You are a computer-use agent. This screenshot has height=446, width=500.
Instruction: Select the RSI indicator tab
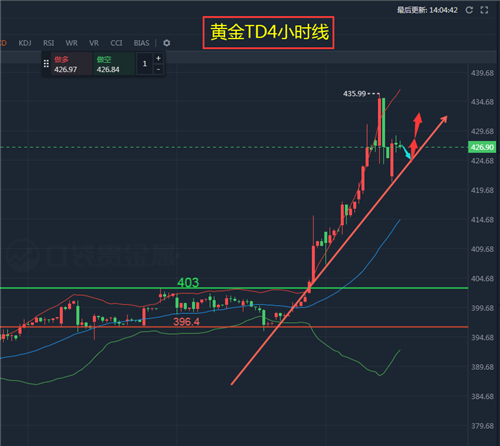click(x=49, y=43)
